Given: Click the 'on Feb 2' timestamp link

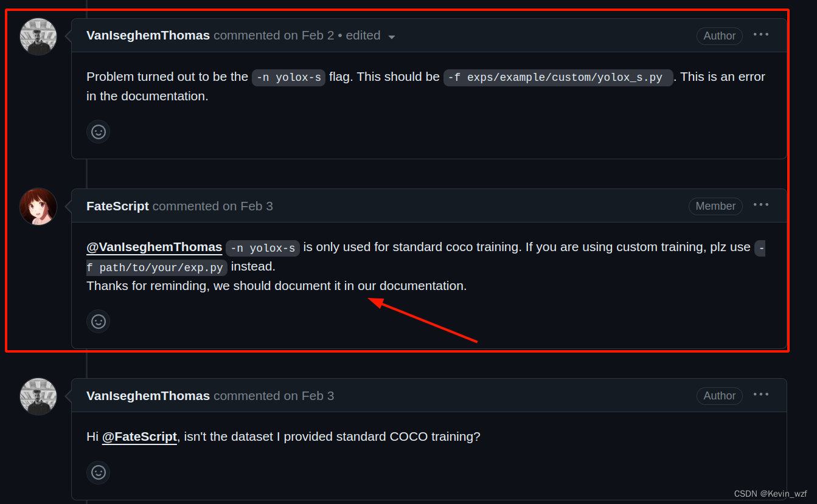Looking at the screenshot, I should coord(309,35).
